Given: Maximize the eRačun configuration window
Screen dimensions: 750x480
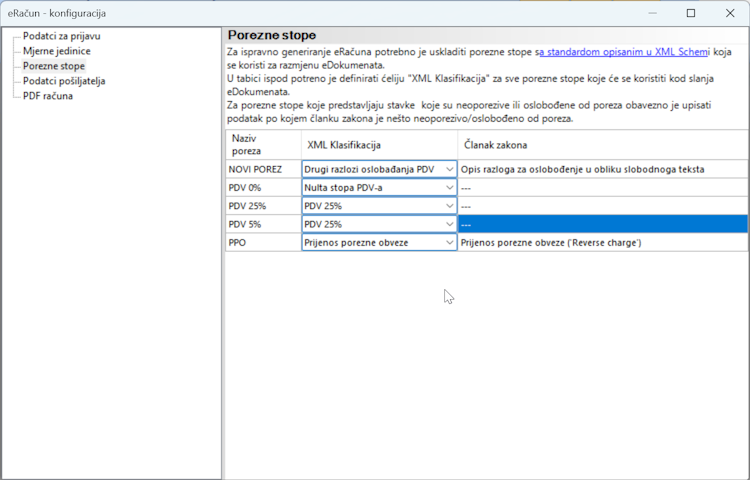Looking at the screenshot, I should click(691, 13).
